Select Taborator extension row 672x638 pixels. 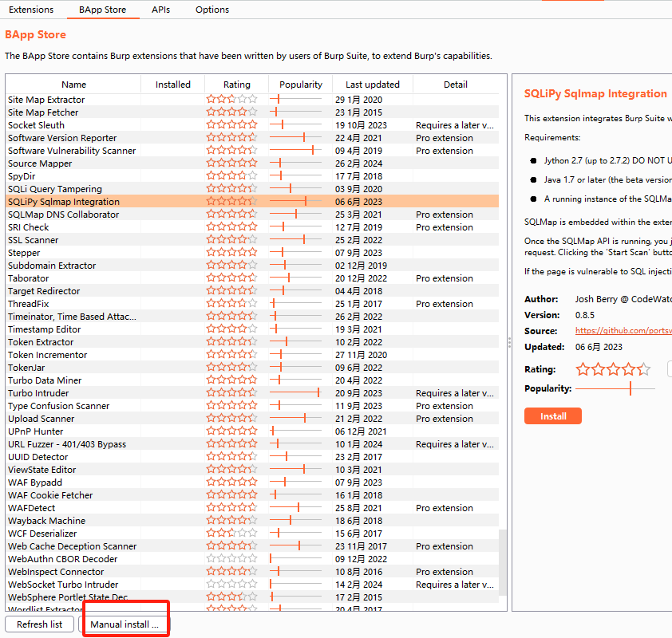click(x=252, y=278)
